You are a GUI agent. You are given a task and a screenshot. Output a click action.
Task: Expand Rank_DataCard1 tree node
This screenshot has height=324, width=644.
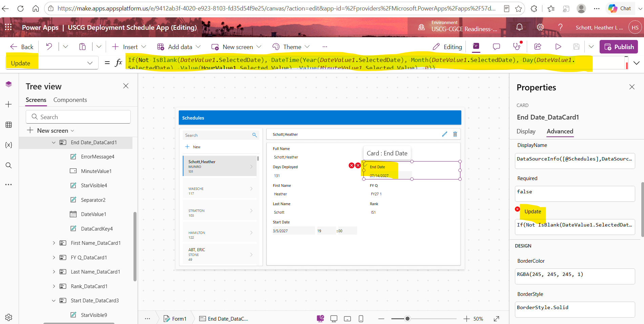pos(54,286)
